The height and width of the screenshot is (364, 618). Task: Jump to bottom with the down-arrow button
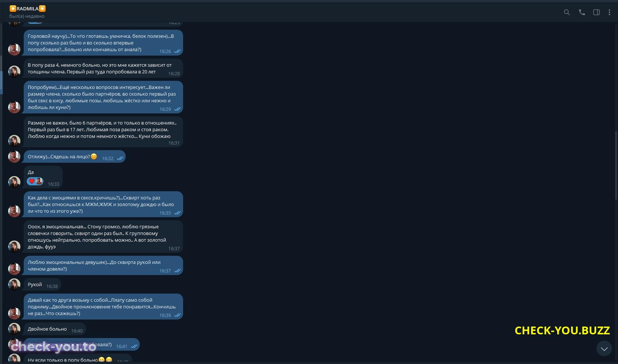click(x=604, y=348)
